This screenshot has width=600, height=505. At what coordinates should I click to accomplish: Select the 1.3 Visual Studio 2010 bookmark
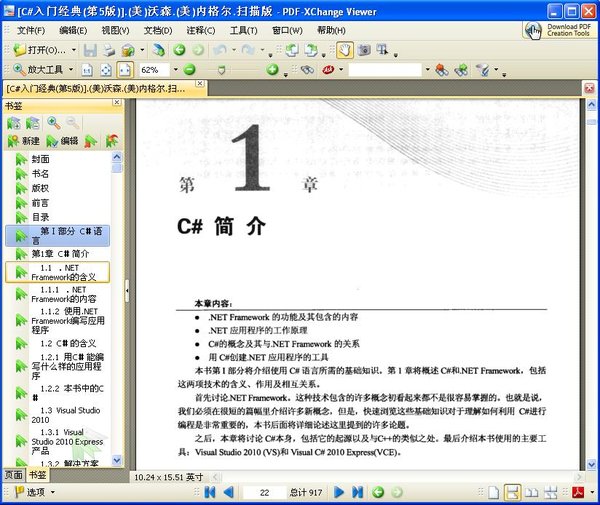click(66, 415)
